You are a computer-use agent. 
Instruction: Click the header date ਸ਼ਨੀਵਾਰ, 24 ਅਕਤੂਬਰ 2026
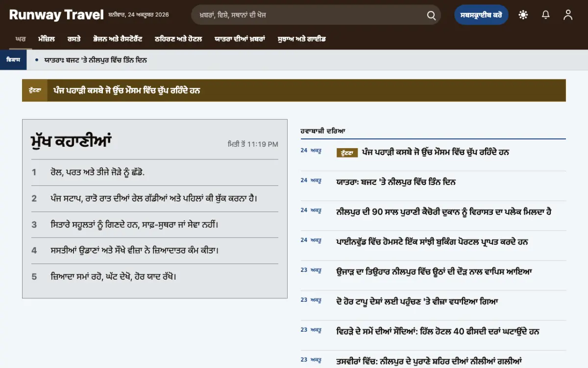(x=139, y=15)
